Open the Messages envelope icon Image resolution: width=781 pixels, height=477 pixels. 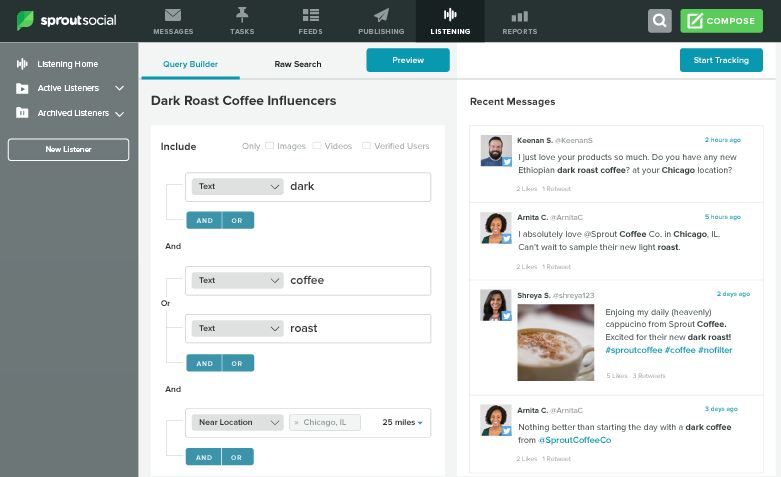173,16
